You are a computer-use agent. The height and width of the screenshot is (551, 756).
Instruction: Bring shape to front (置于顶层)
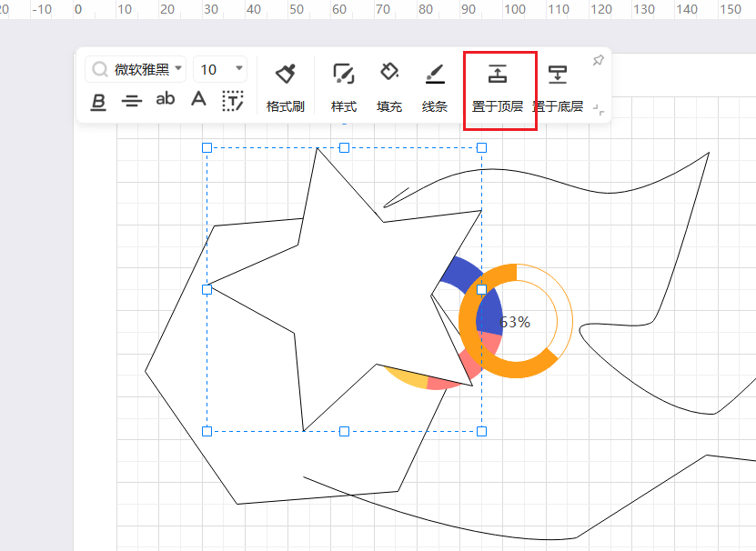498,87
